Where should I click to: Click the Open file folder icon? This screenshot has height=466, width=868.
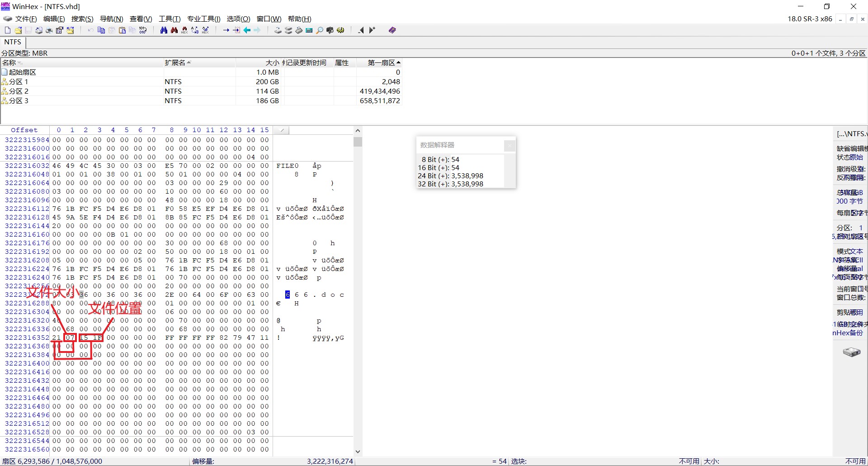18,30
